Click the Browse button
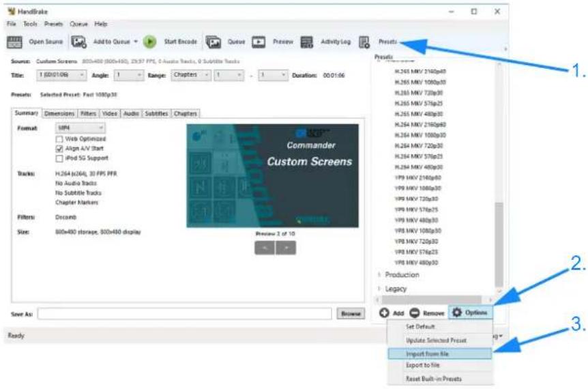588x389 pixels. [x=351, y=314]
